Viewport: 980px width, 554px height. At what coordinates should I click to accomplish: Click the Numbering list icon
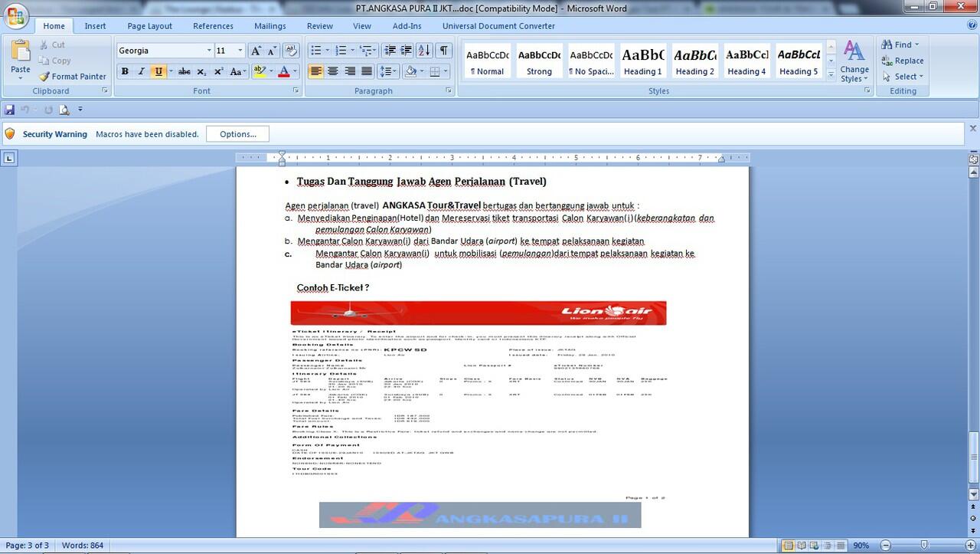coord(341,51)
